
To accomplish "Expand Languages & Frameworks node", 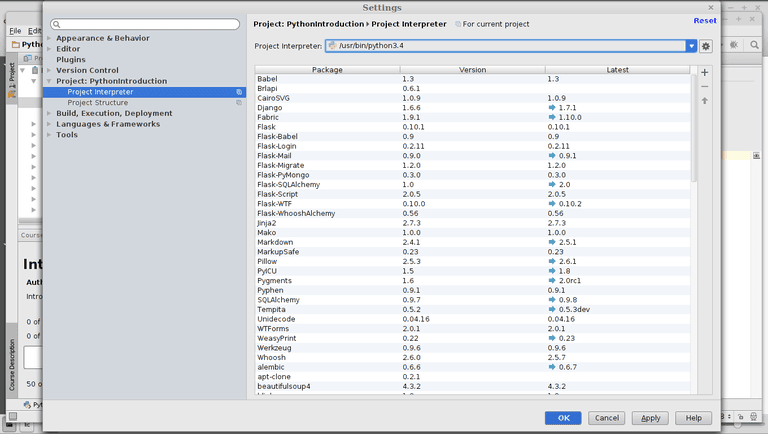I will [x=49, y=124].
